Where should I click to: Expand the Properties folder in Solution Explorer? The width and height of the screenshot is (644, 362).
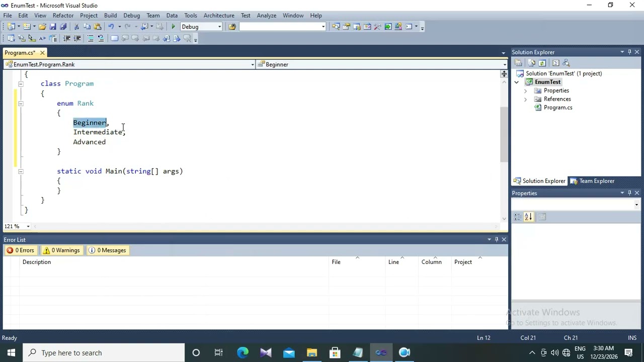525,90
